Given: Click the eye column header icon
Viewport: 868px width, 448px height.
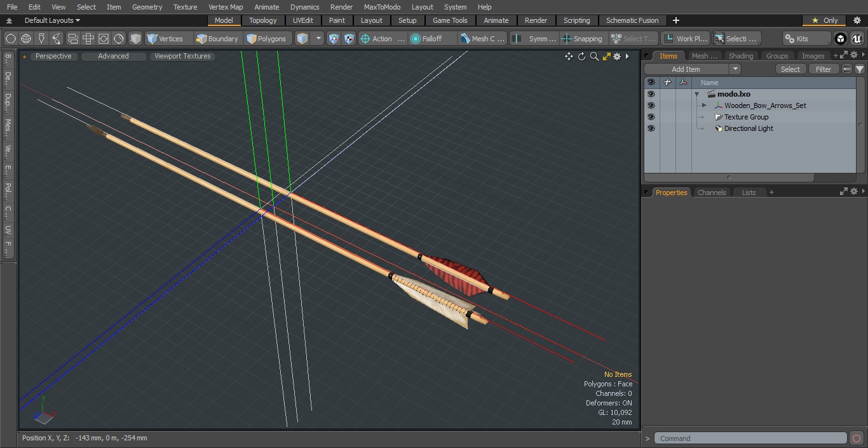Looking at the screenshot, I should pyautogui.click(x=651, y=83).
